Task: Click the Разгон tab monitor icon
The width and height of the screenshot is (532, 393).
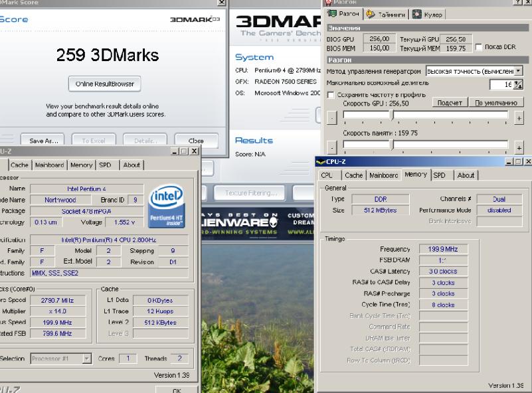Action: click(x=332, y=13)
